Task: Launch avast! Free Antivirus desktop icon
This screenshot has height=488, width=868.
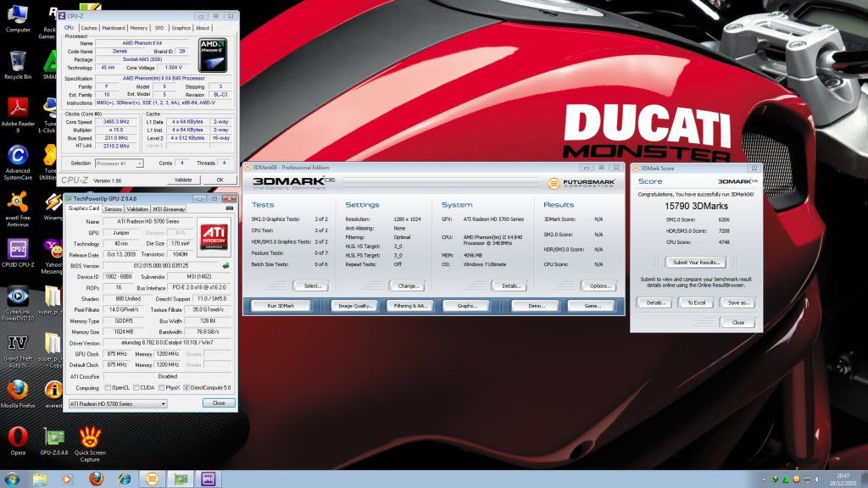Action: [x=18, y=209]
